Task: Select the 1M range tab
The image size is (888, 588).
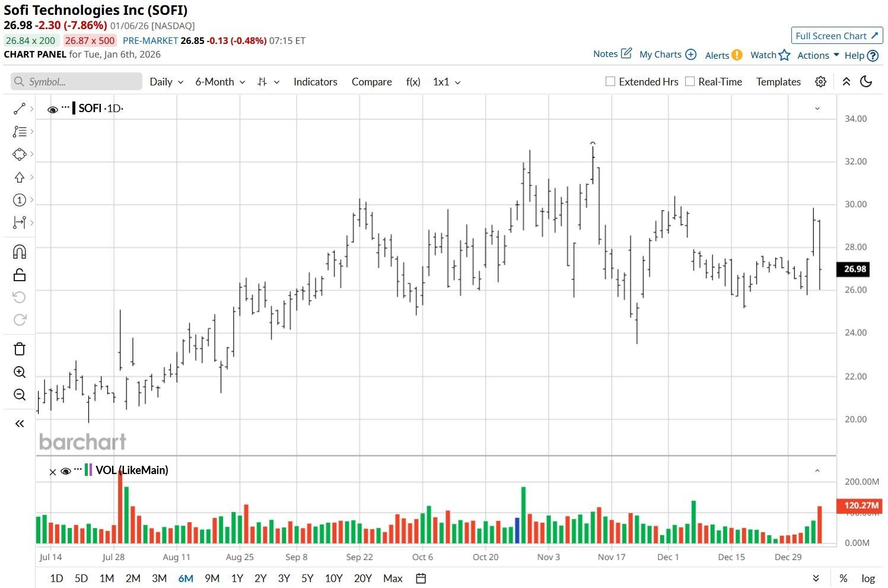Action: [x=107, y=579]
